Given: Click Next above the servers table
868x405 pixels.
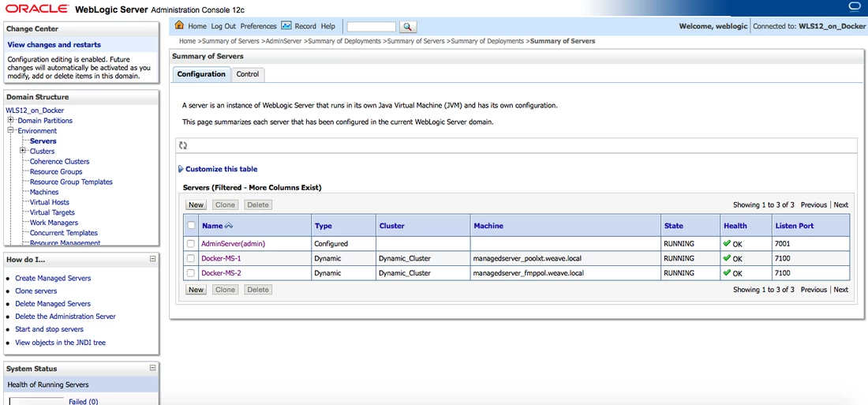Looking at the screenshot, I should pos(841,205).
